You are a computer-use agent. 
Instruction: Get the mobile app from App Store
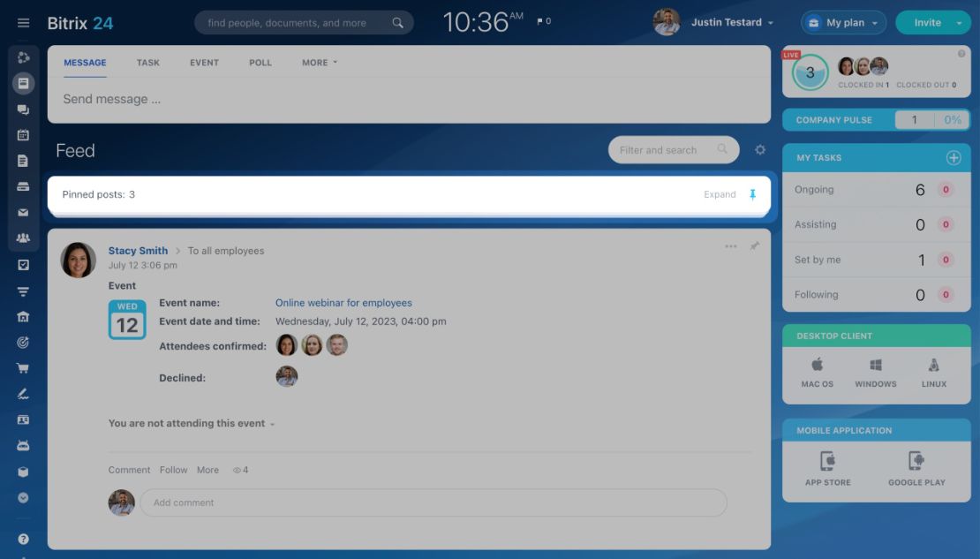pos(828,469)
